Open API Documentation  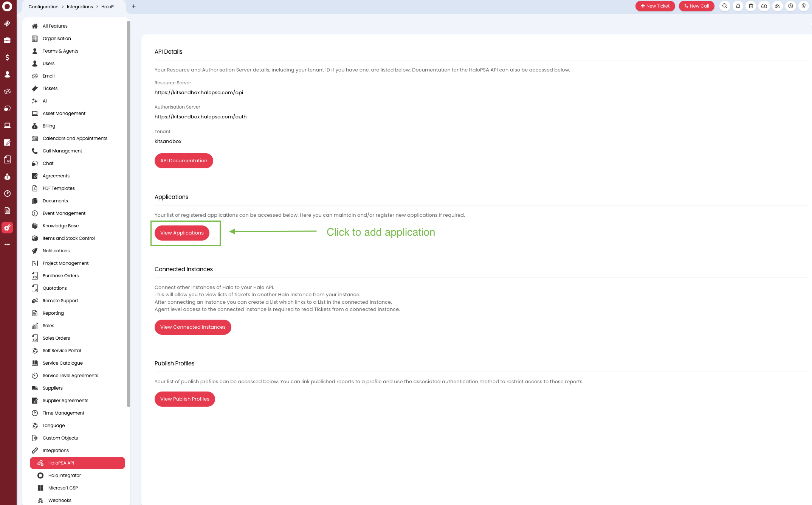pos(184,160)
